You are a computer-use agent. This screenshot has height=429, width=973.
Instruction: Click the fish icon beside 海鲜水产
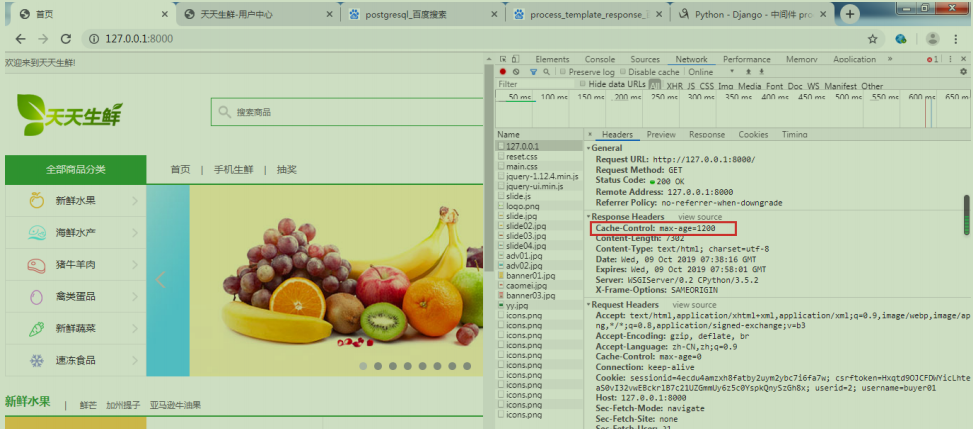pyautogui.click(x=37, y=233)
